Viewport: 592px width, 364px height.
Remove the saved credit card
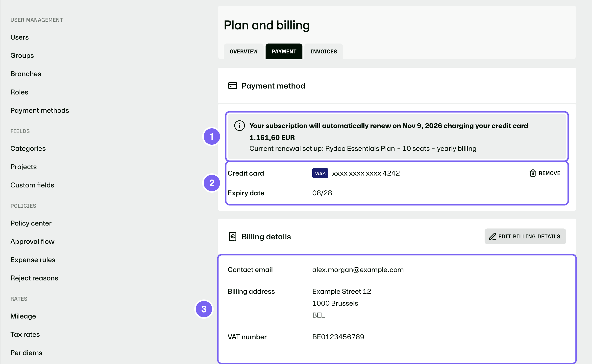[x=545, y=173]
